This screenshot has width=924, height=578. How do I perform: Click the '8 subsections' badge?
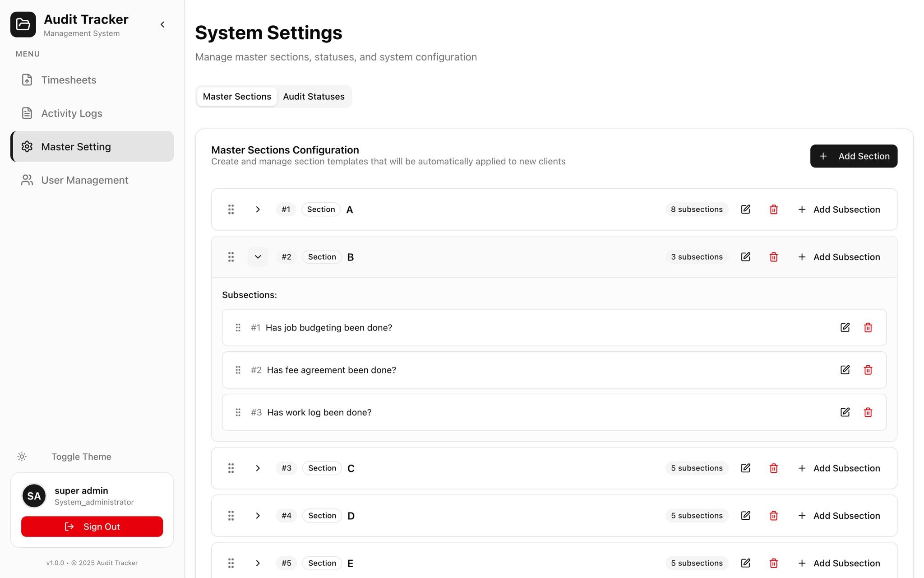[x=697, y=210]
